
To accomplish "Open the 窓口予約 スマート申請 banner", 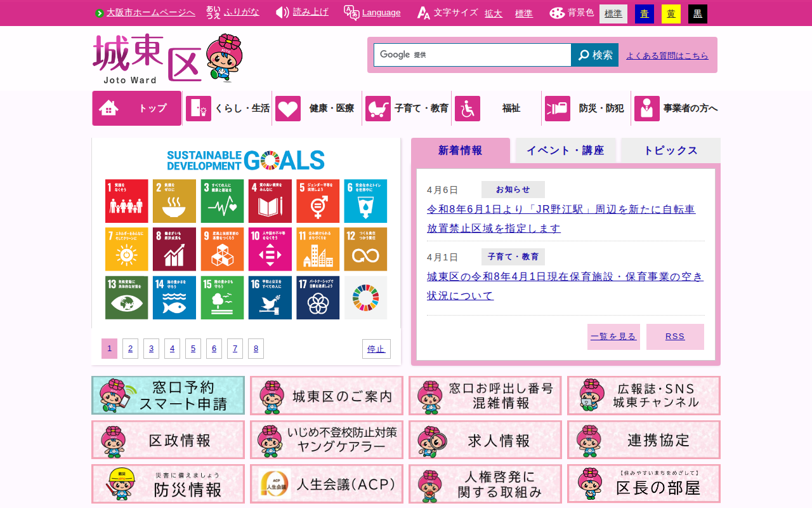I will pyautogui.click(x=168, y=396).
